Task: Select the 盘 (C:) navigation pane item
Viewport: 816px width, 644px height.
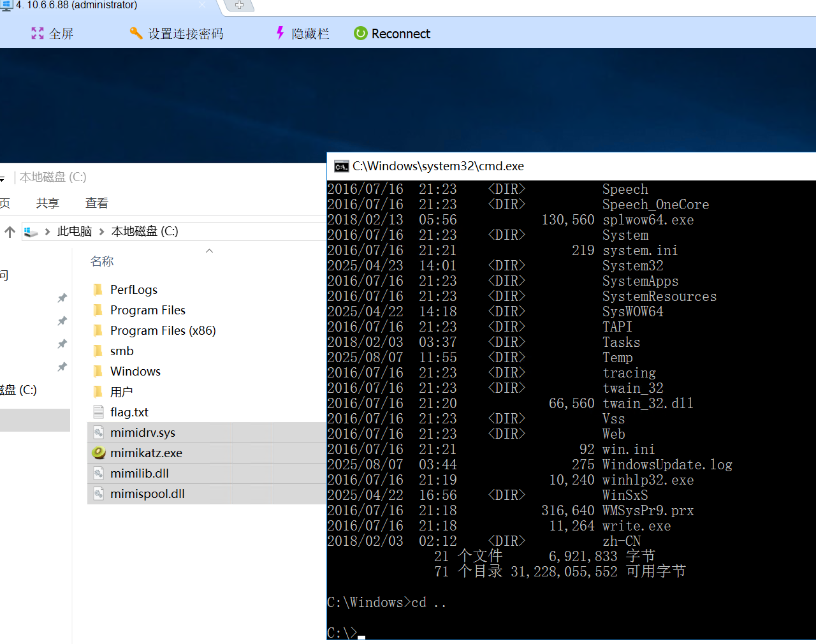Action: pos(18,390)
